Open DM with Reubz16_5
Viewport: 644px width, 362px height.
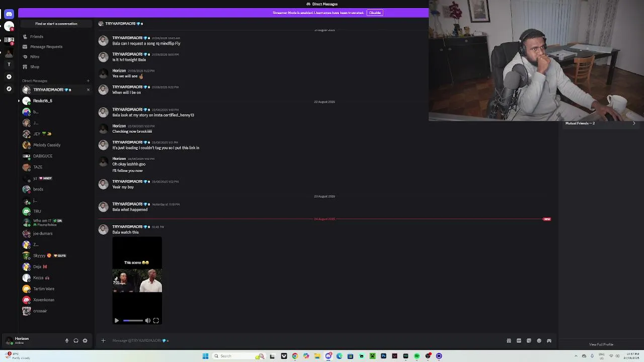55,101
